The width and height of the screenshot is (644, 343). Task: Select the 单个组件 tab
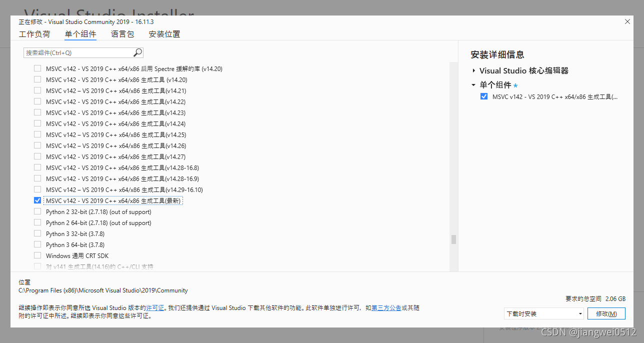click(x=80, y=34)
